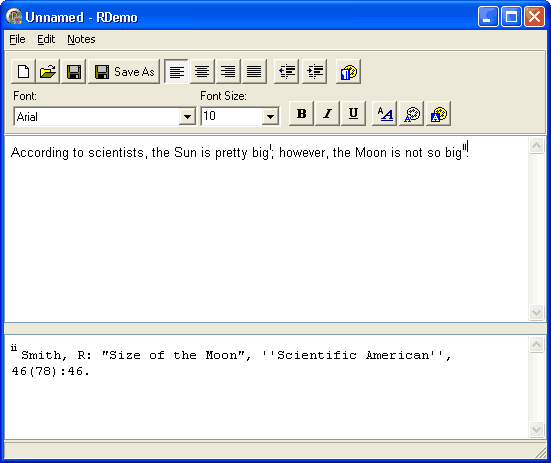Open the paragraph background color palette icon
The width and height of the screenshot is (551, 463).
point(348,72)
